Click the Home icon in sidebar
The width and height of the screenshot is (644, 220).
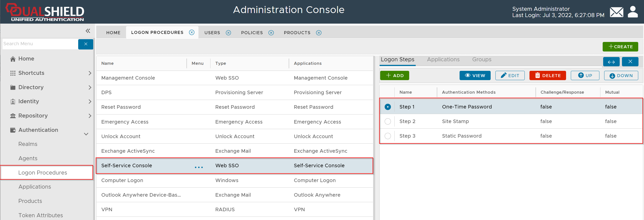tap(13, 59)
